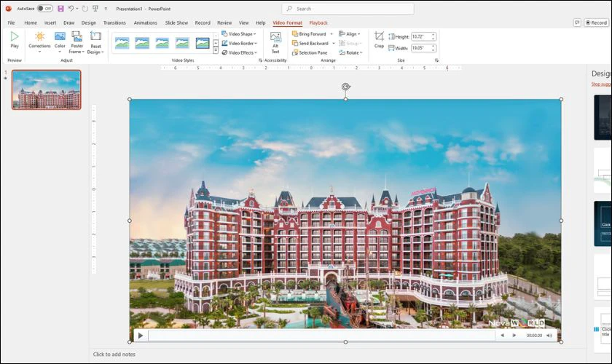Open the Align dropdown
This screenshot has height=364, width=612.
(350, 34)
